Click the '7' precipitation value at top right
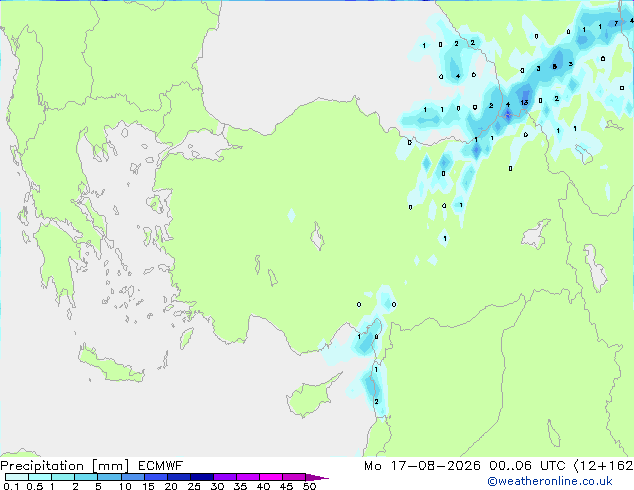The image size is (634, 490). (x=616, y=23)
